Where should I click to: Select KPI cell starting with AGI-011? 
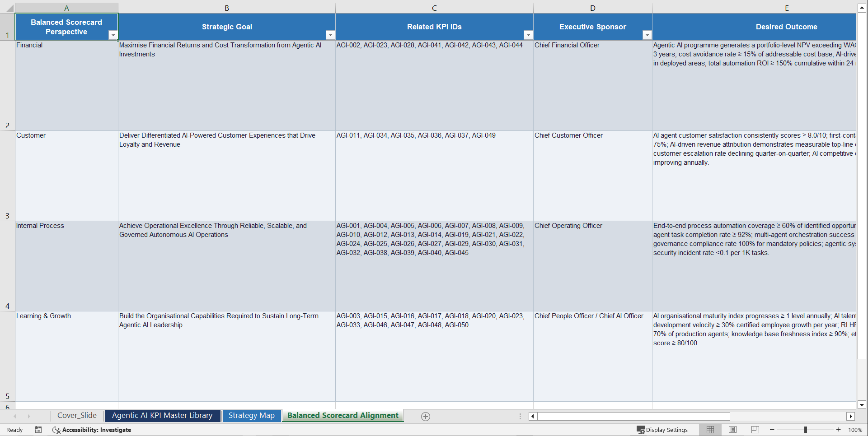434,176
